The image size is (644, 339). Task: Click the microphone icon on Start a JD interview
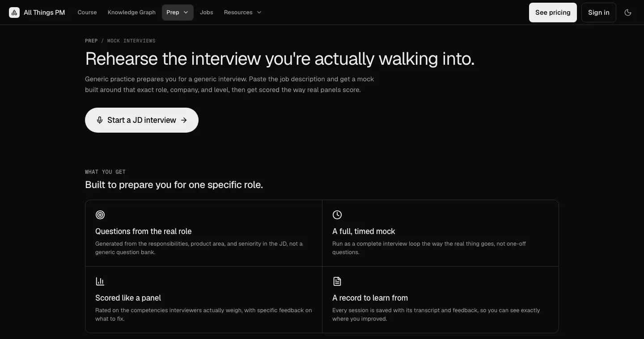[100, 120]
